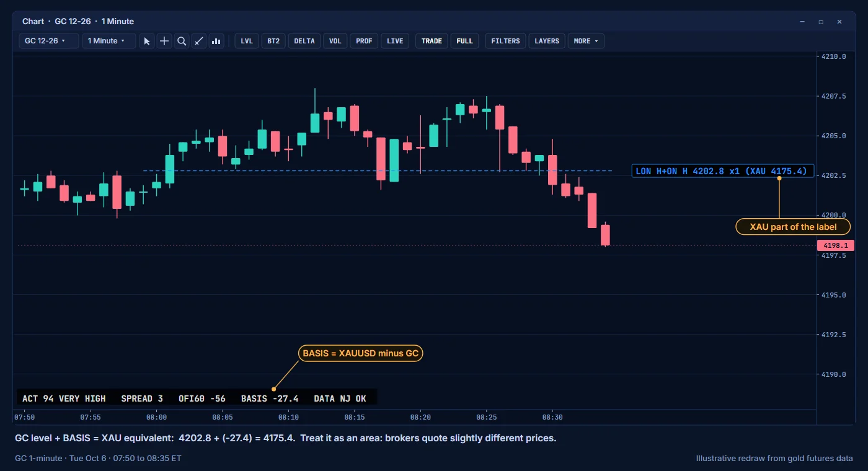Screen dimensions: 868x471
Task: Click the OFI60 -56 status entry
Action: coord(202,398)
